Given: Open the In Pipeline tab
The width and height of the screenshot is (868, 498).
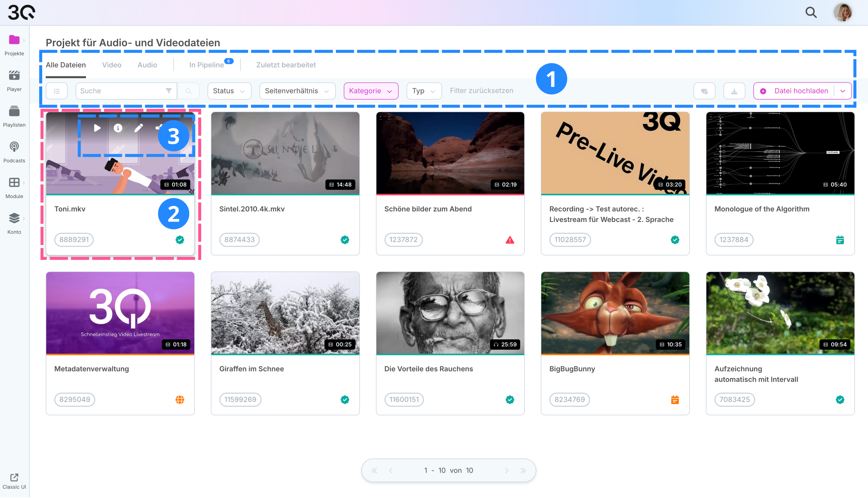Looking at the screenshot, I should tap(206, 65).
